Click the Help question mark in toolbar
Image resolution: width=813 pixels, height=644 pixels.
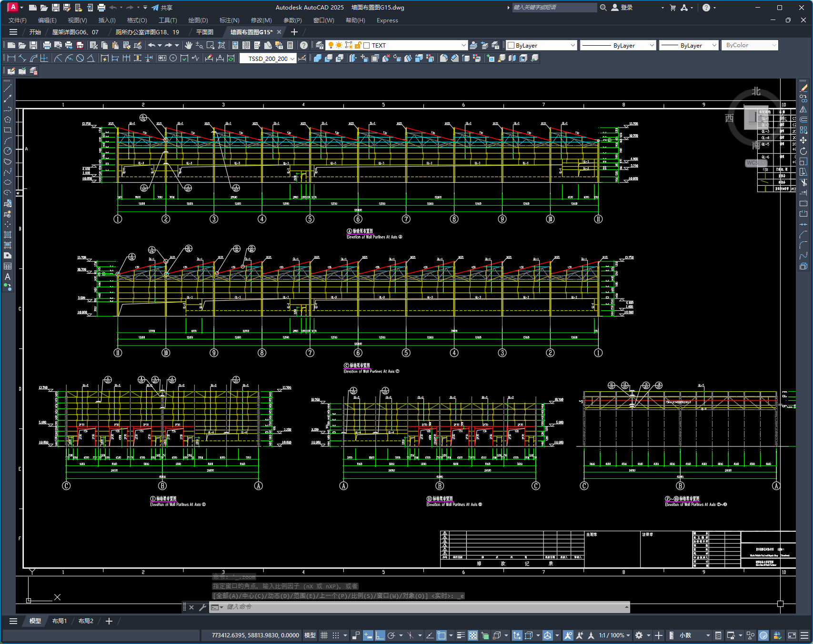click(x=304, y=45)
